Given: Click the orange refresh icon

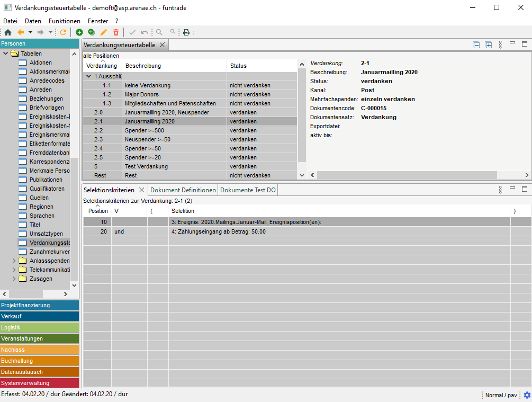Looking at the screenshot, I should click(63, 32).
